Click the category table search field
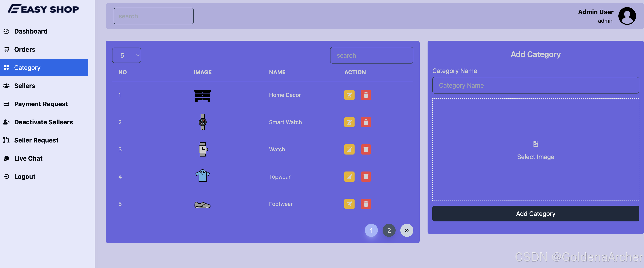The image size is (644, 268). [x=371, y=55]
